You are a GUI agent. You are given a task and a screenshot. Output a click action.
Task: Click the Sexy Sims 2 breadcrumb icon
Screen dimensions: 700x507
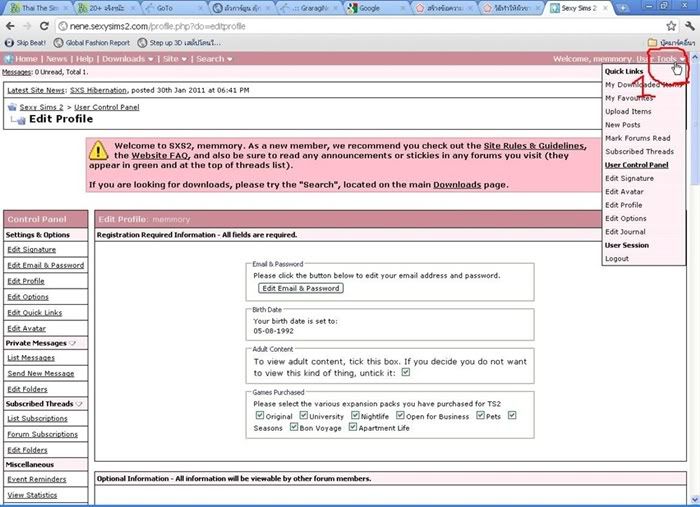coord(12,107)
